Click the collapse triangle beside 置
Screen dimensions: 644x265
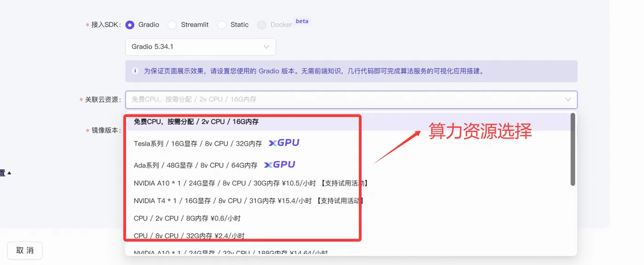[x=9, y=173]
